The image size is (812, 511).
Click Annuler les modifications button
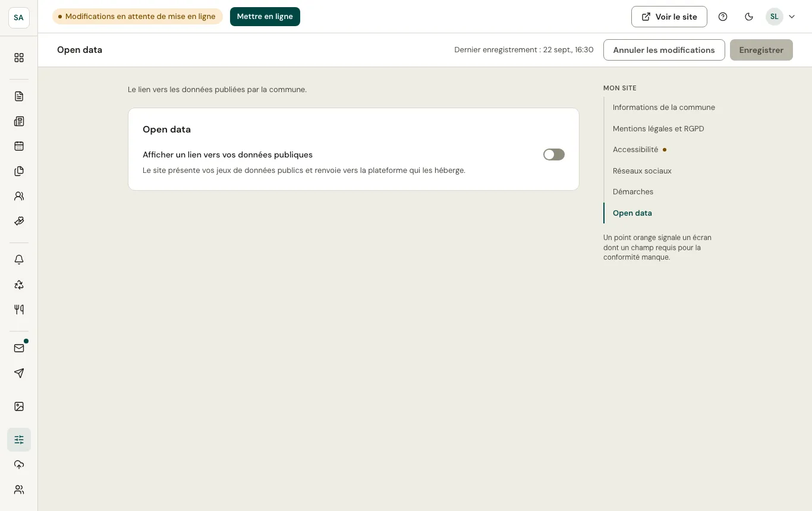(664, 50)
